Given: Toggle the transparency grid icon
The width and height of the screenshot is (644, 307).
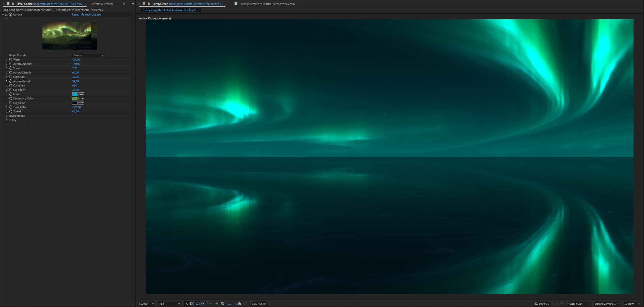Looking at the screenshot, I should tap(192, 303).
